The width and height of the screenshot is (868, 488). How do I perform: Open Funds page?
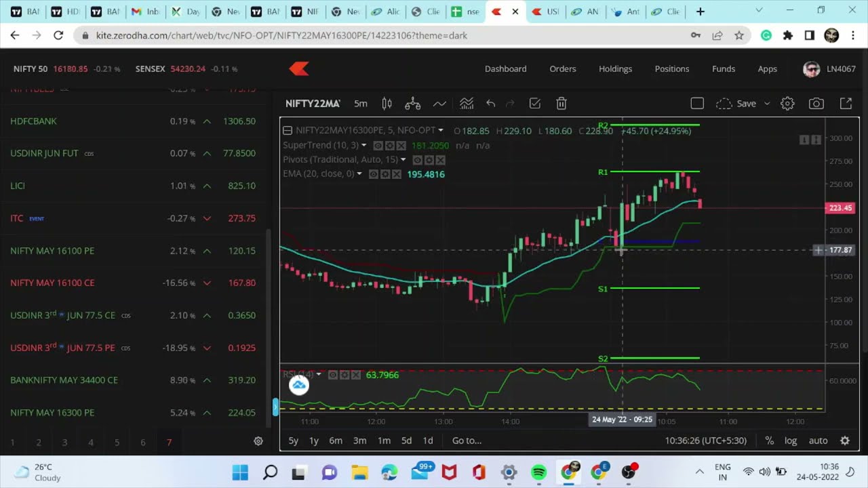pyautogui.click(x=724, y=69)
